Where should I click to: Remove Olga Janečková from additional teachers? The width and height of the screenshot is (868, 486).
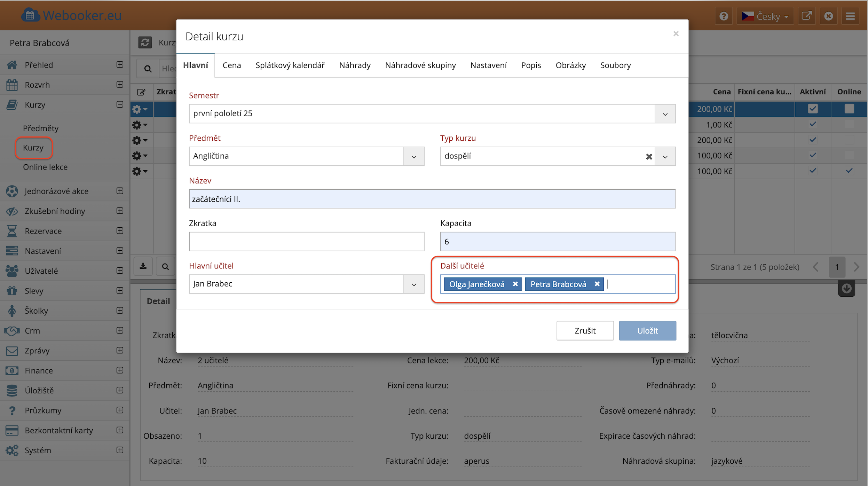pos(515,284)
